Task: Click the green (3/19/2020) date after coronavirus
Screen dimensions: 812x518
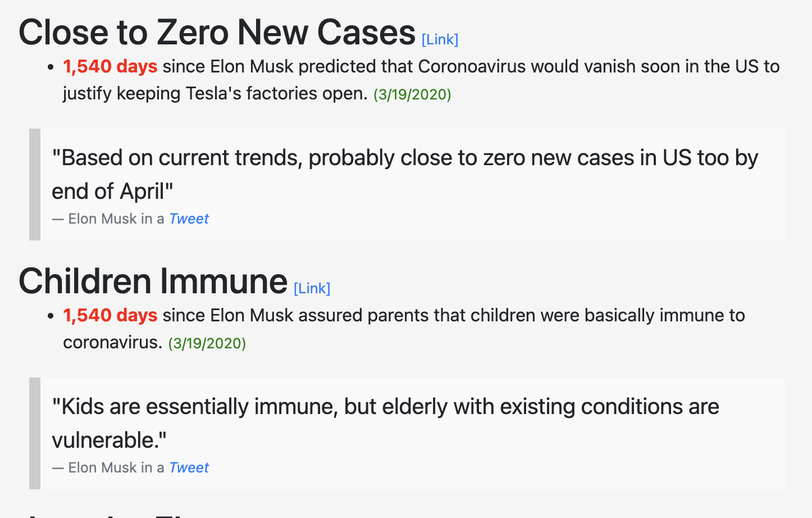Action: pyautogui.click(x=207, y=343)
